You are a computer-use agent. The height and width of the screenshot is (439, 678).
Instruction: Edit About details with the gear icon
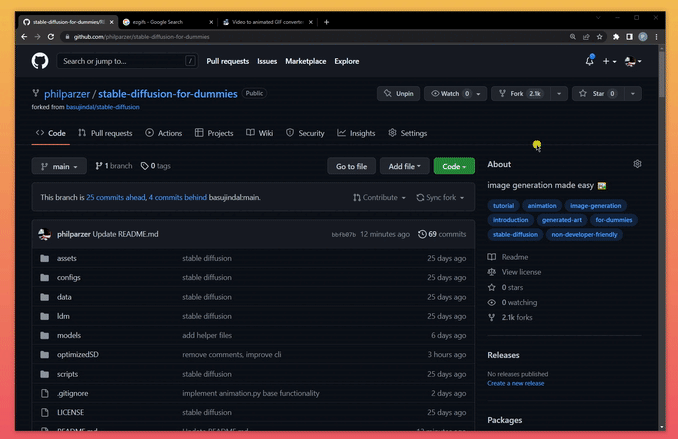point(637,164)
